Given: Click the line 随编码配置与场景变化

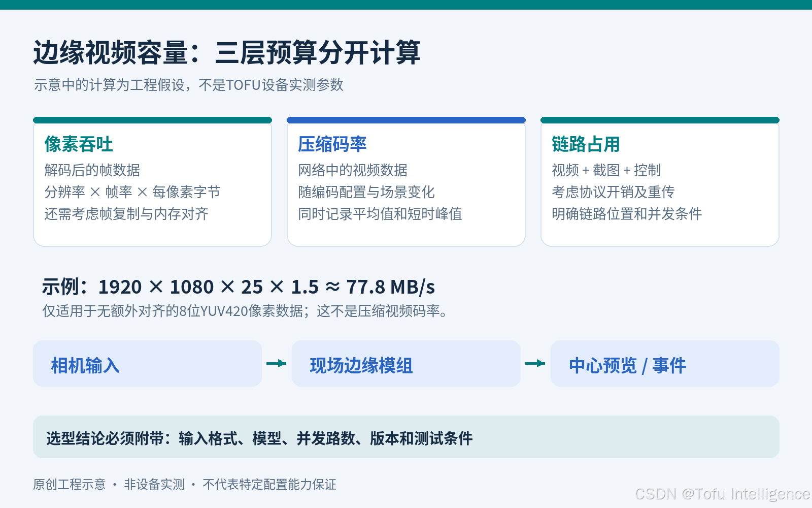Looking at the screenshot, I should point(366,192).
